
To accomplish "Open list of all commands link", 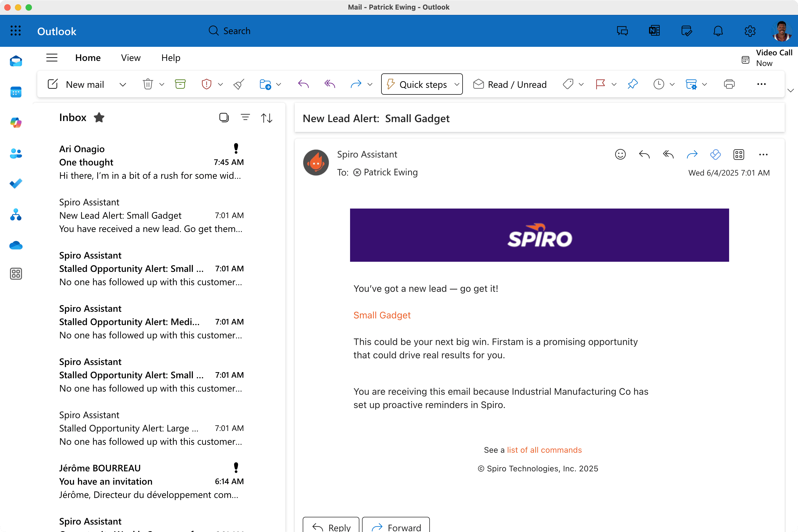I will coord(544,450).
